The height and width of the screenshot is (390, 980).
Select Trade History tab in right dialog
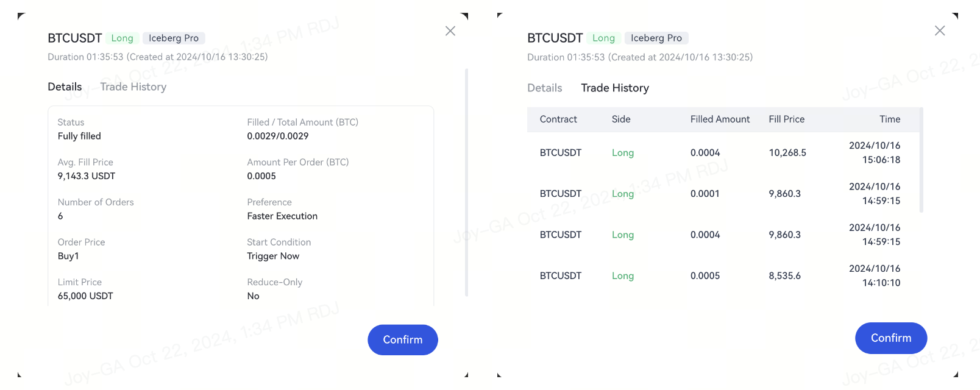[x=614, y=88]
